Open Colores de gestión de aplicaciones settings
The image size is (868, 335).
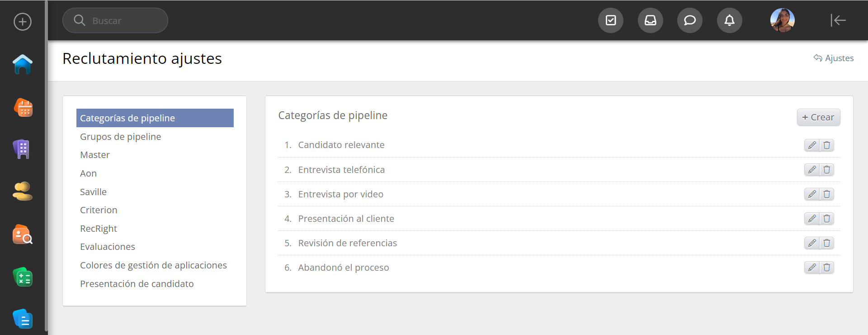point(153,265)
